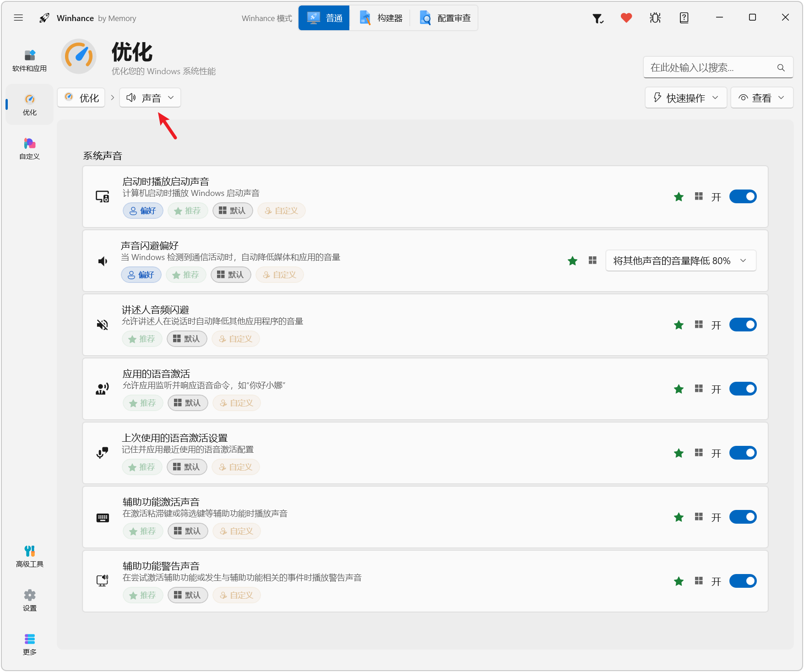804x672 pixels.
Task: Focus the 在此处输入以搜索 search field
Action: 718,68
